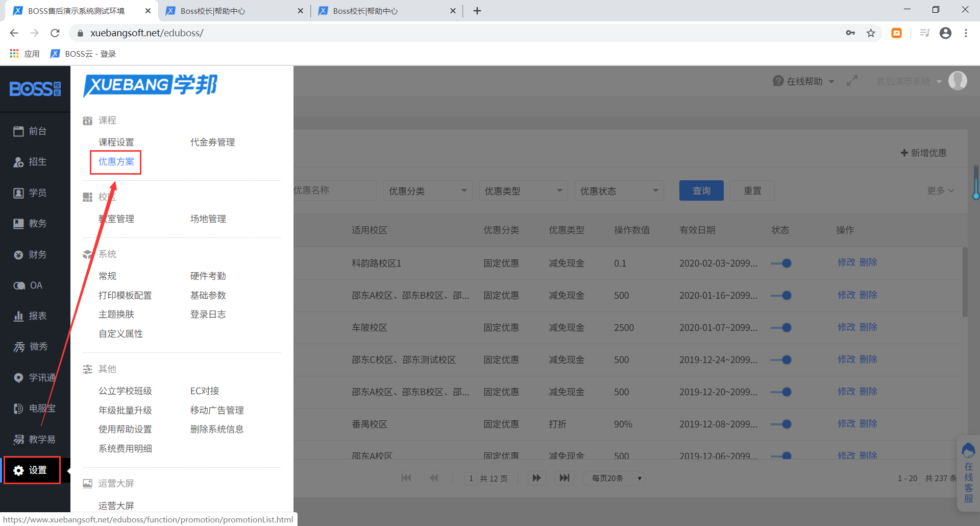Click the page number input field
The image size is (980, 526).
coord(471,479)
